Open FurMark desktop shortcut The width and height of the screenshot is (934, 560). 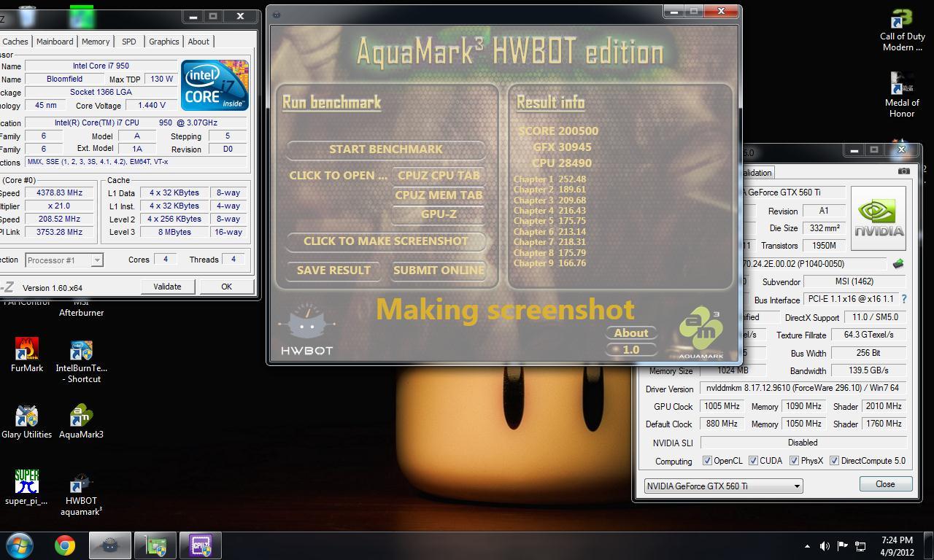pyautogui.click(x=27, y=355)
